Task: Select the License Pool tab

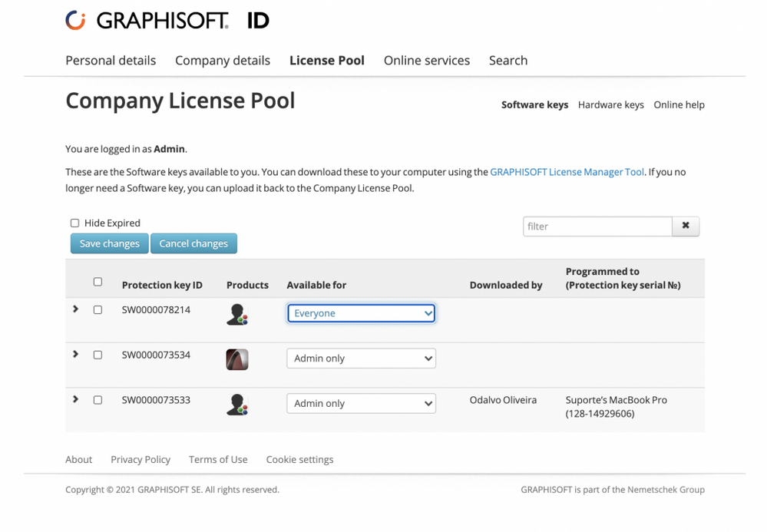Action: pyautogui.click(x=327, y=60)
